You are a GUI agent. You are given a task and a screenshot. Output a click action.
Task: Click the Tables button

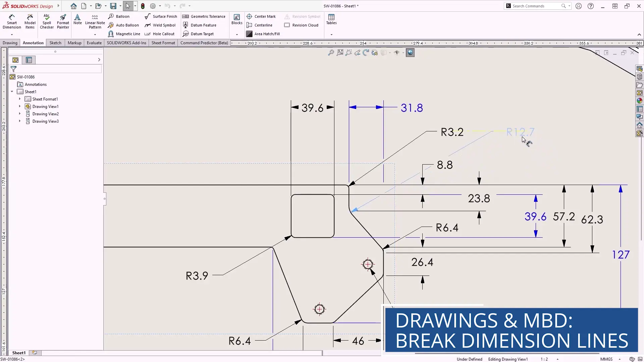point(331,19)
